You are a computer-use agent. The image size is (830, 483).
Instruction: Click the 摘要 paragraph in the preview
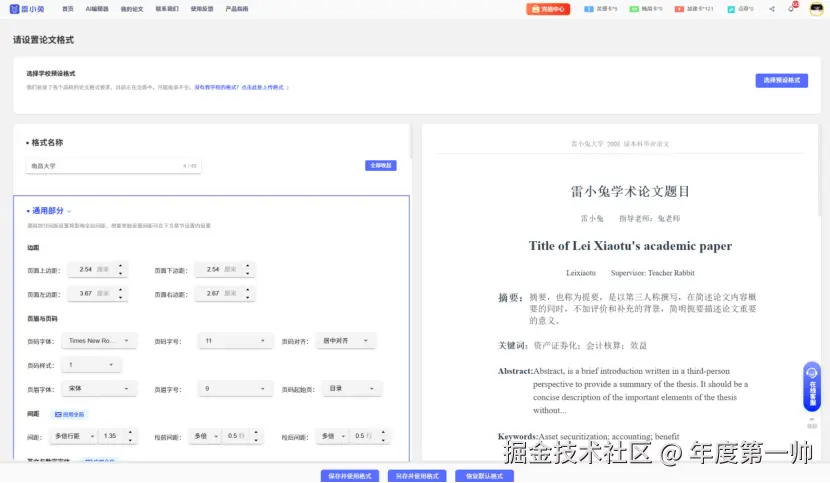coord(627,309)
